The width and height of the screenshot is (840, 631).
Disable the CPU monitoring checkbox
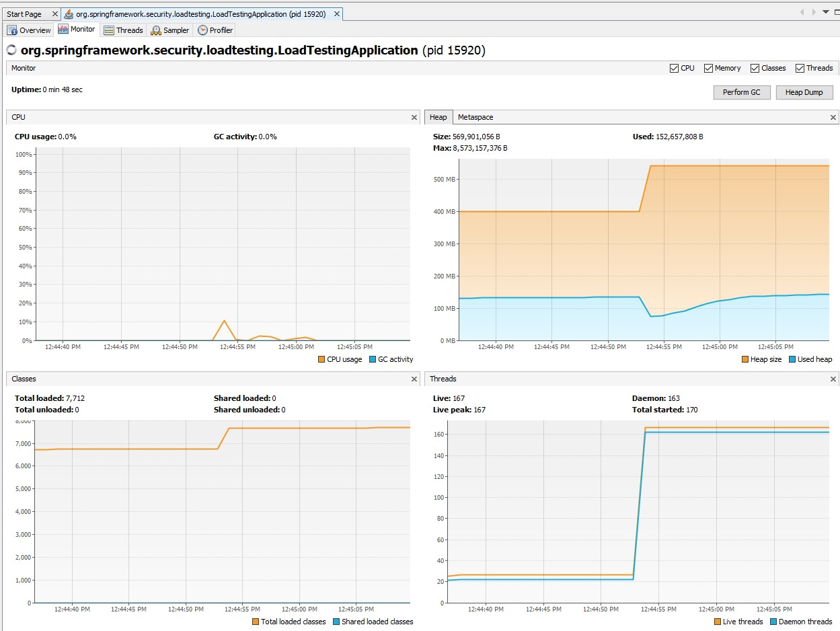coord(674,67)
